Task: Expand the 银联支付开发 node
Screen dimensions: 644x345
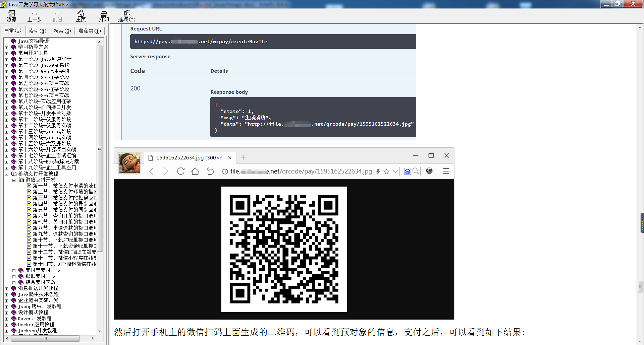Action: pyautogui.click(x=14, y=276)
